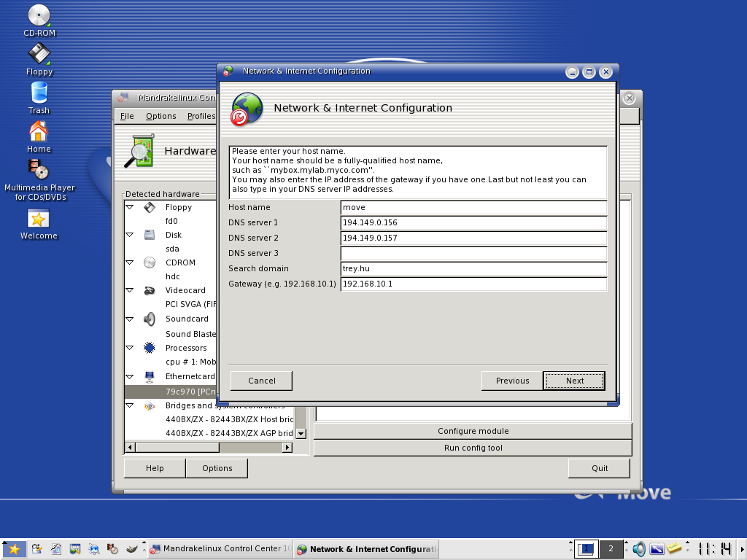Expand the taskbar clock panel arrow
This screenshot has height=560, width=747.
click(x=742, y=549)
